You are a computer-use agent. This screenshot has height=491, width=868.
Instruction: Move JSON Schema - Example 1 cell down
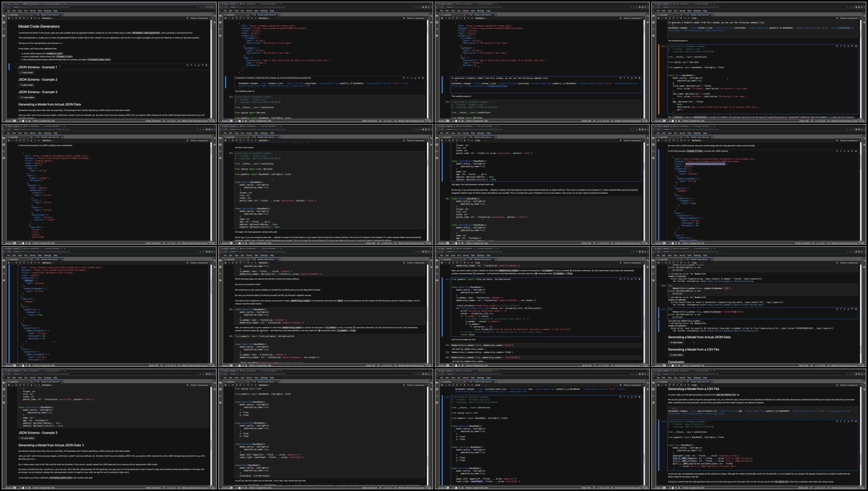[x=195, y=65]
